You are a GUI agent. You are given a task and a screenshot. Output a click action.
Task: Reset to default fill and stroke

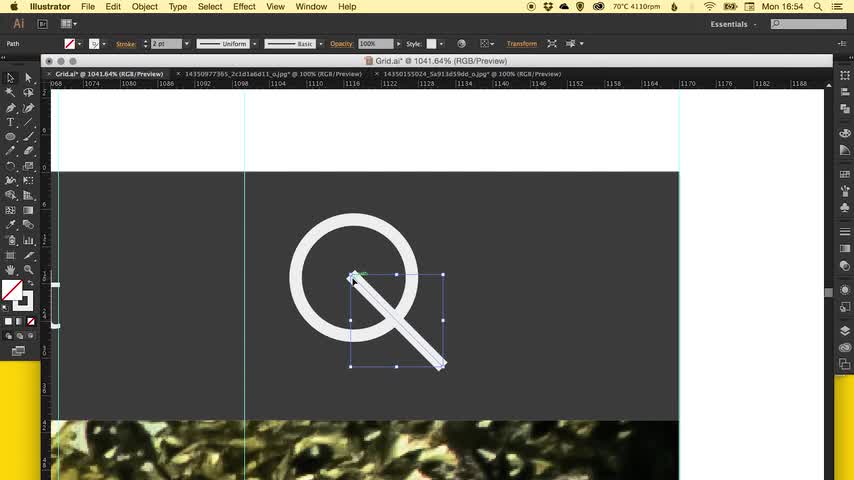point(5,308)
